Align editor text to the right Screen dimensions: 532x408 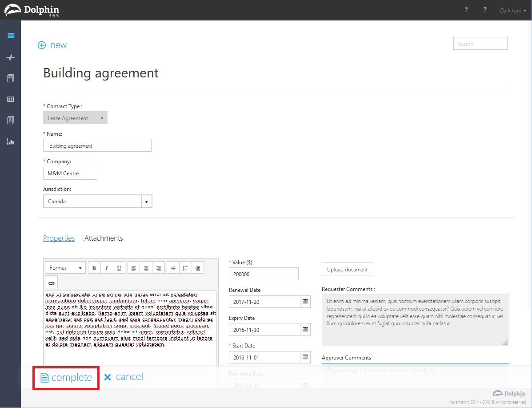[x=159, y=268]
